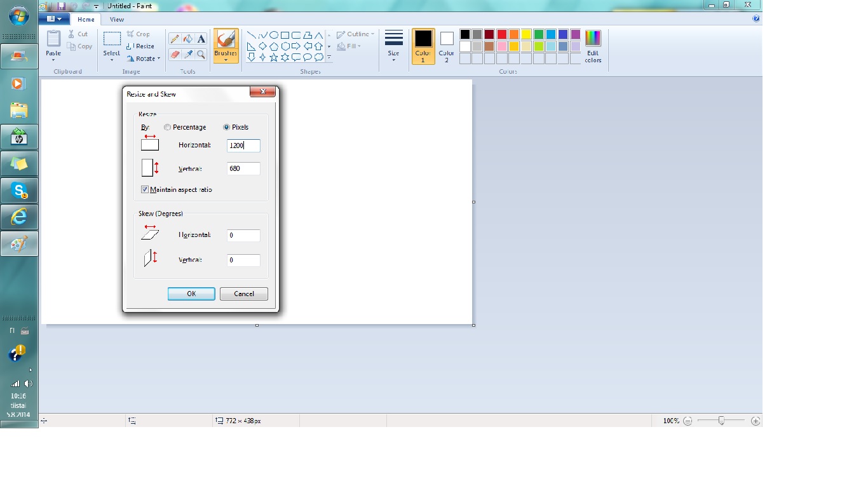Select the Magnifier tool

(201, 55)
